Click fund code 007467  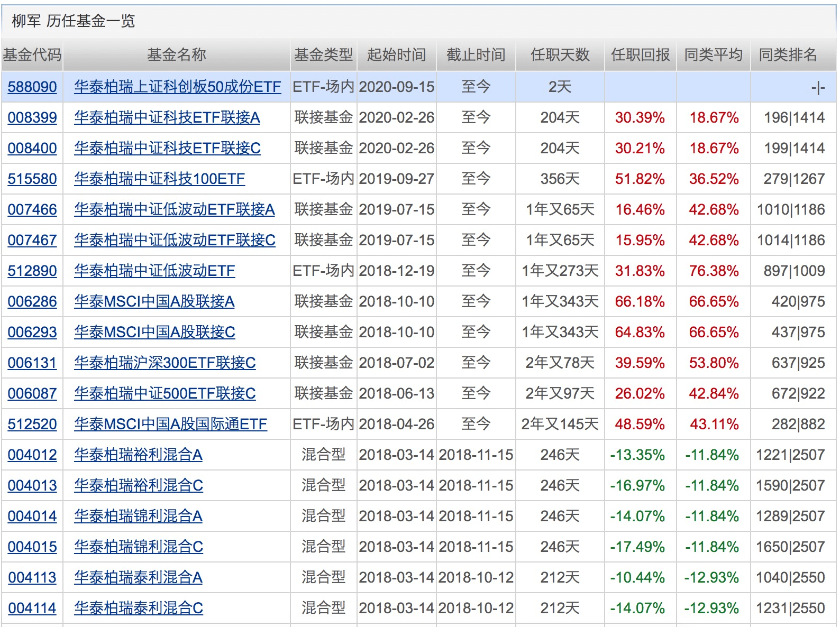point(32,240)
